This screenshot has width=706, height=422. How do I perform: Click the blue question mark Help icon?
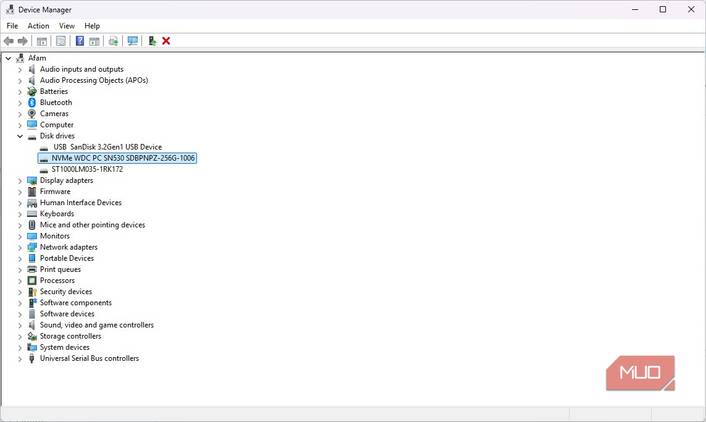pyautogui.click(x=80, y=41)
